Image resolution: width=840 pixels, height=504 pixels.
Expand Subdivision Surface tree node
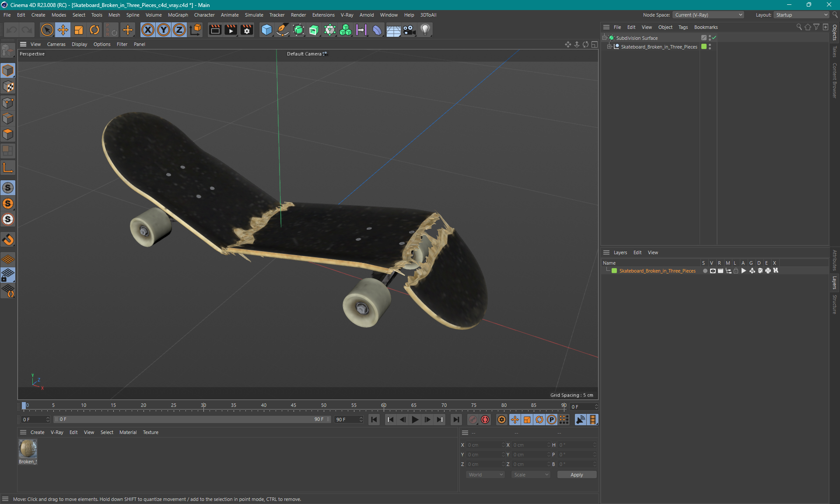point(605,38)
